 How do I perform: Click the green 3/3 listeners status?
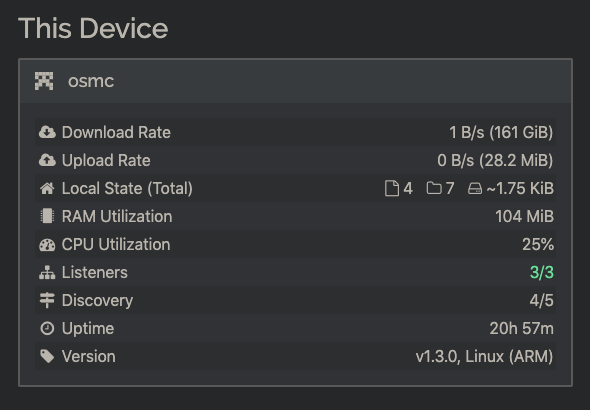(x=541, y=272)
